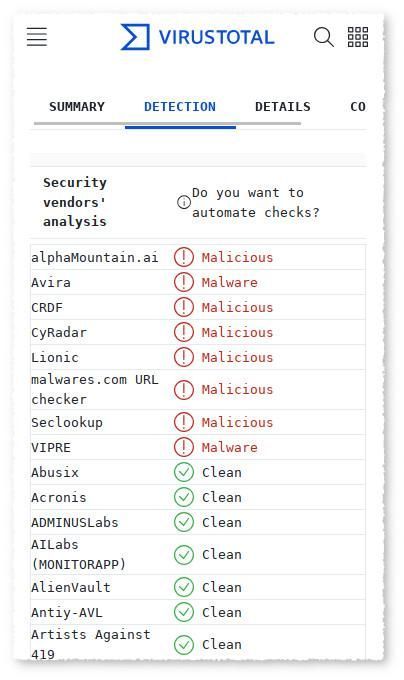Select the DETECTION tab
Screen dimensions: 404x680
coord(180,107)
